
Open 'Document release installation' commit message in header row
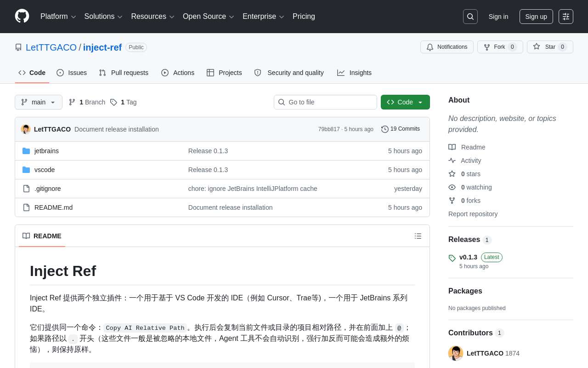coord(117,129)
